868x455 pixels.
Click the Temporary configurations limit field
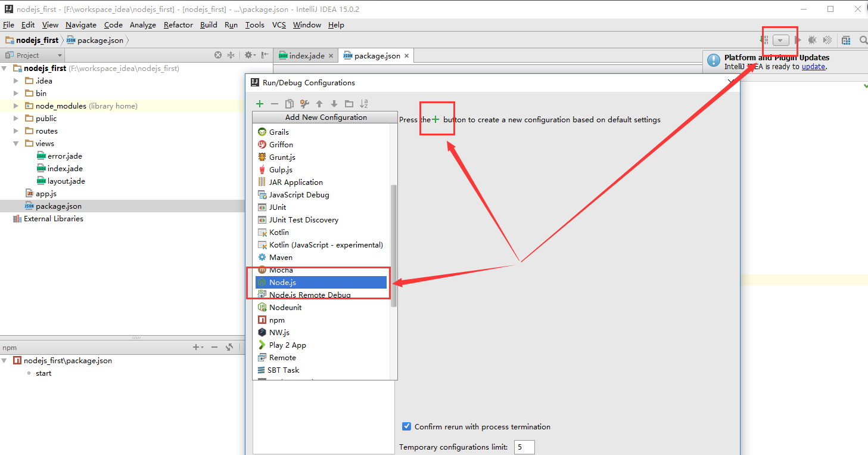[523, 447]
